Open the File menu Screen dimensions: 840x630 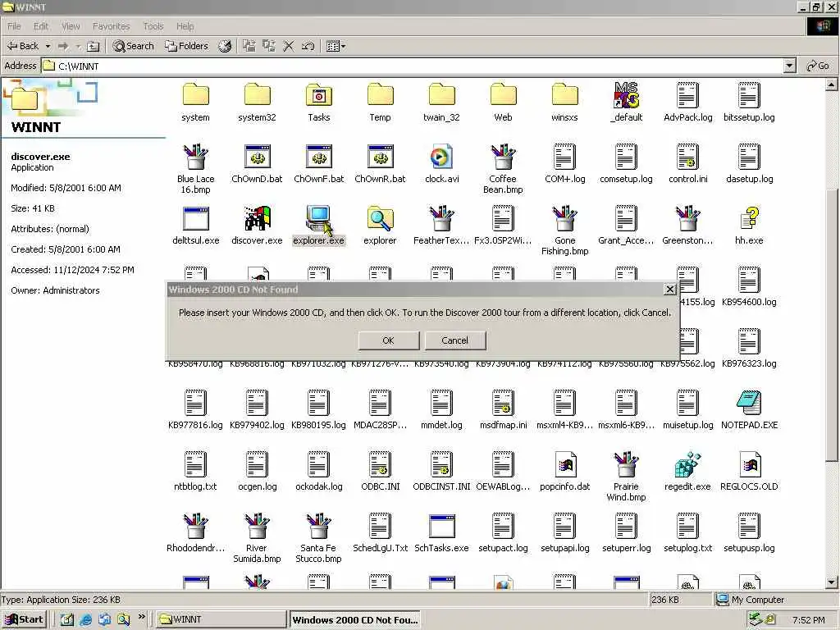(x=14, y=26)
